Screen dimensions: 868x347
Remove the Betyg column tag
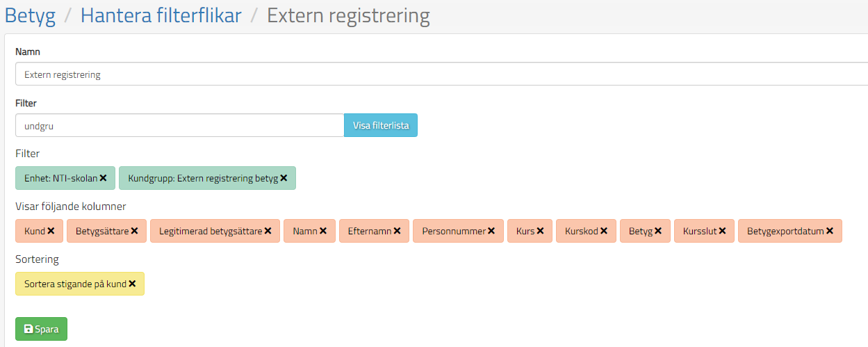[658, 231]
